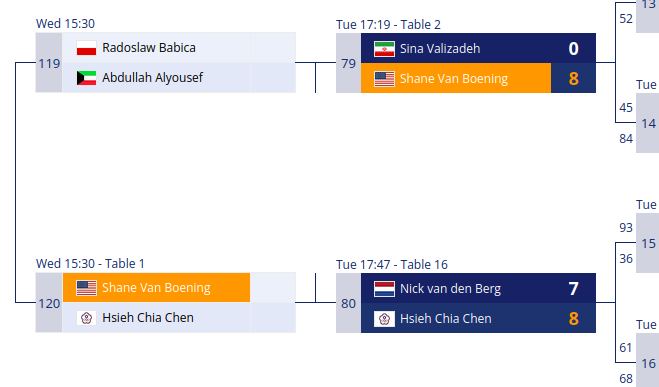Open match number 79 details
The width and height of the screenshot is (659, 387).
348,63
